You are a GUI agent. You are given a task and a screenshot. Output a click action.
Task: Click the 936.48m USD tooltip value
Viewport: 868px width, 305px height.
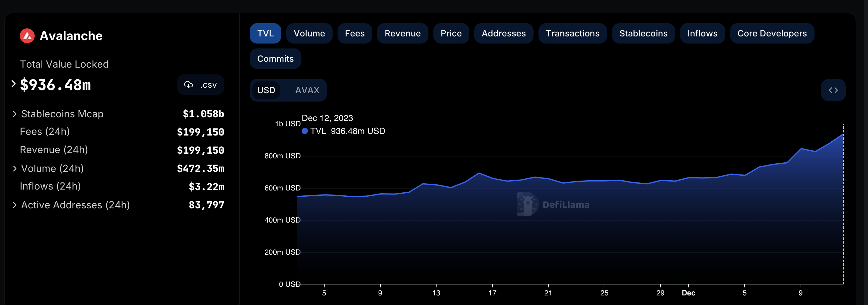tap(358, 131)
